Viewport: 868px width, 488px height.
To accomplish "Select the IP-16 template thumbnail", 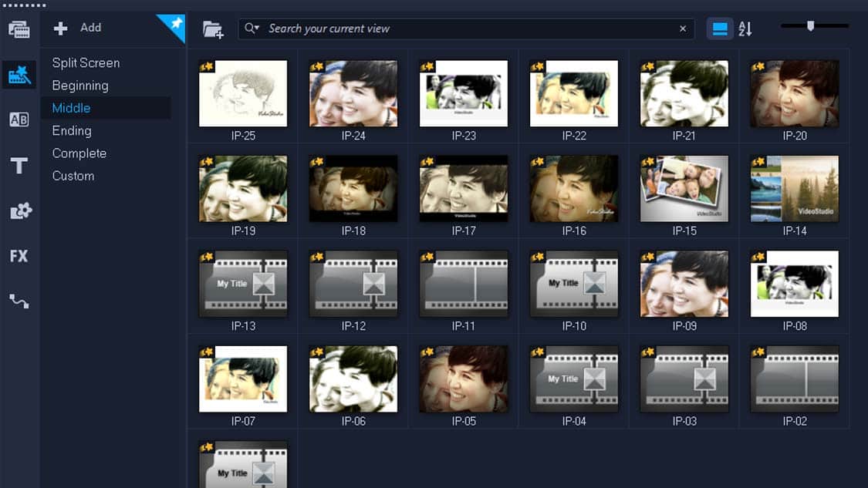I will 573,189.
